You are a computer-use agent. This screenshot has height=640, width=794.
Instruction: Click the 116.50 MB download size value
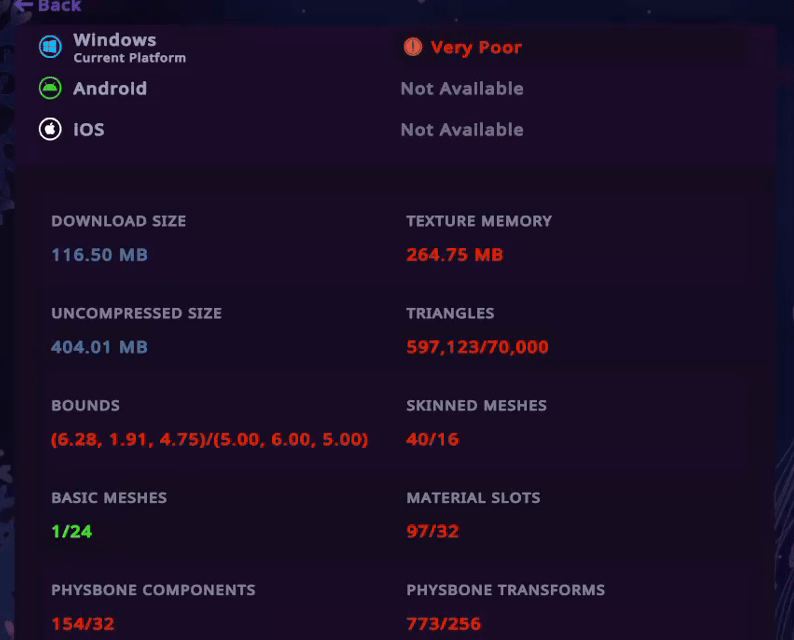pyautogui.click(x=99, y=255)
